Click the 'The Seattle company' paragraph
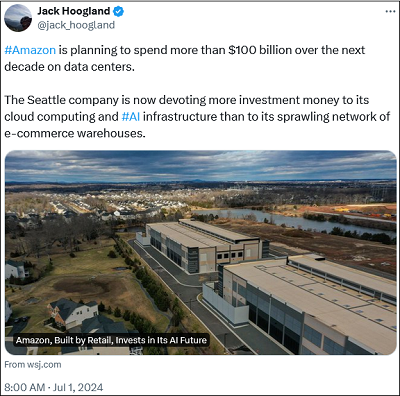The height and width of the screenshot is (396, 400). tap(197, 117)
